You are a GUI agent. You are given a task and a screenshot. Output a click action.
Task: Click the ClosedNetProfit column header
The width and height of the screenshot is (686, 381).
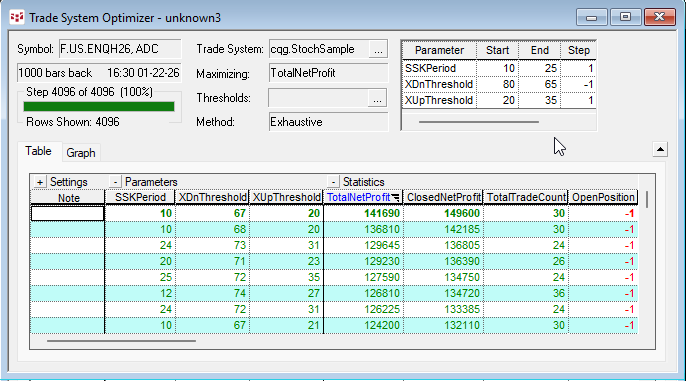tap(443, 197)
